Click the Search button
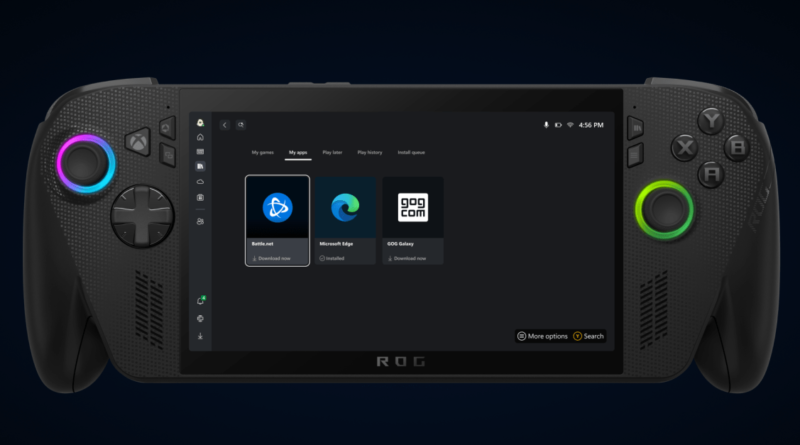This screenshot has height=445, width=800. pyautogui.click(x=589, y=336)
